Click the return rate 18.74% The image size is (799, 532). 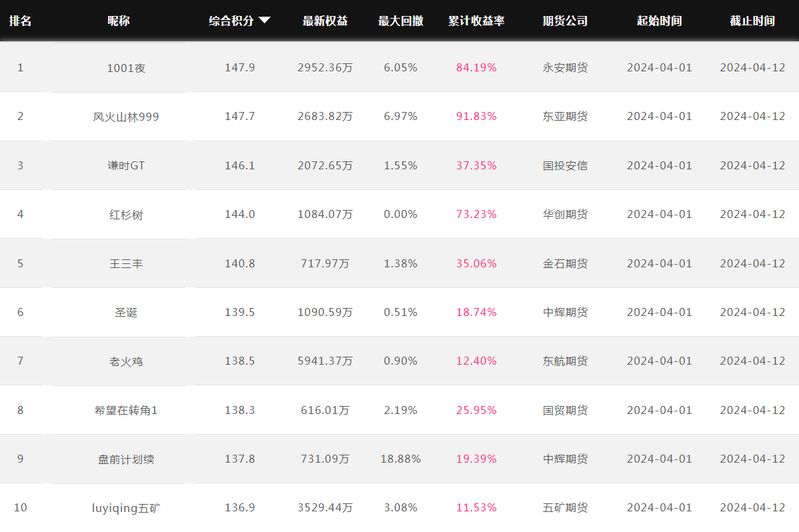(x=476, y=312)
